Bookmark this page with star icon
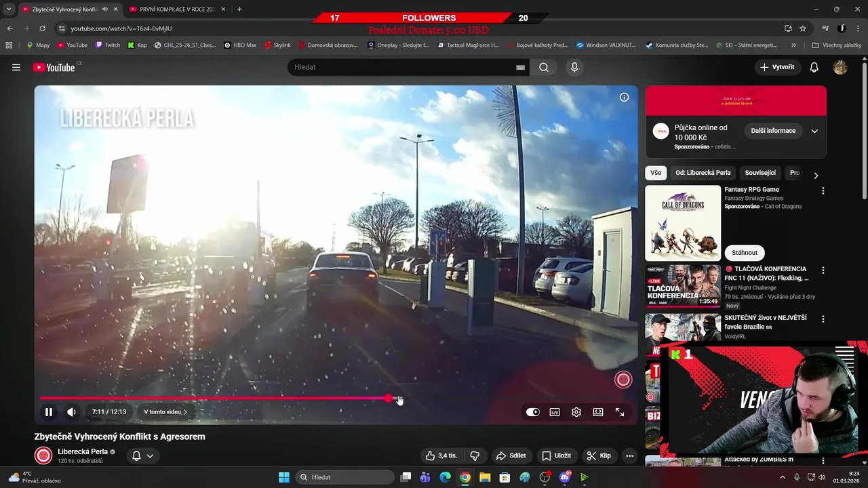The image size is (868, 488). coord(803,28)
